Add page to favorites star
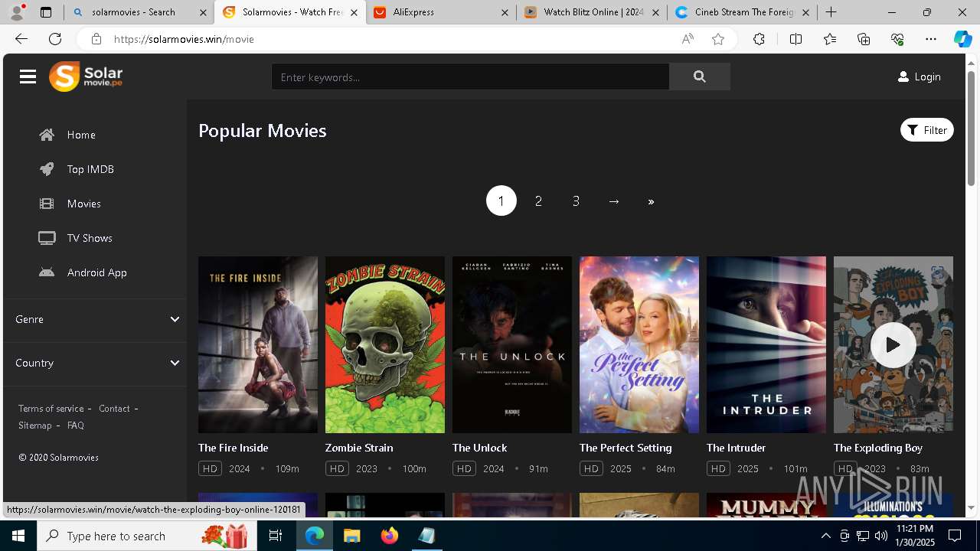Viewport: 980px width, 551px height. click(718, 39)
